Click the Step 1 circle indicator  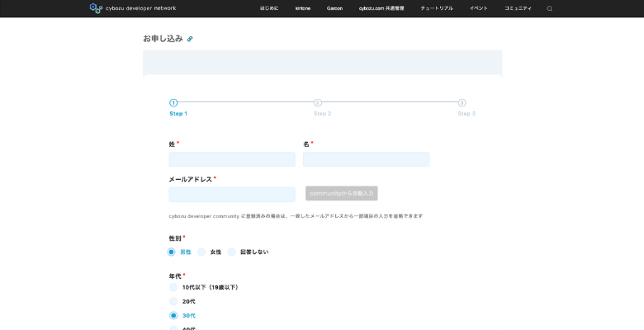[x=173, y=103]
